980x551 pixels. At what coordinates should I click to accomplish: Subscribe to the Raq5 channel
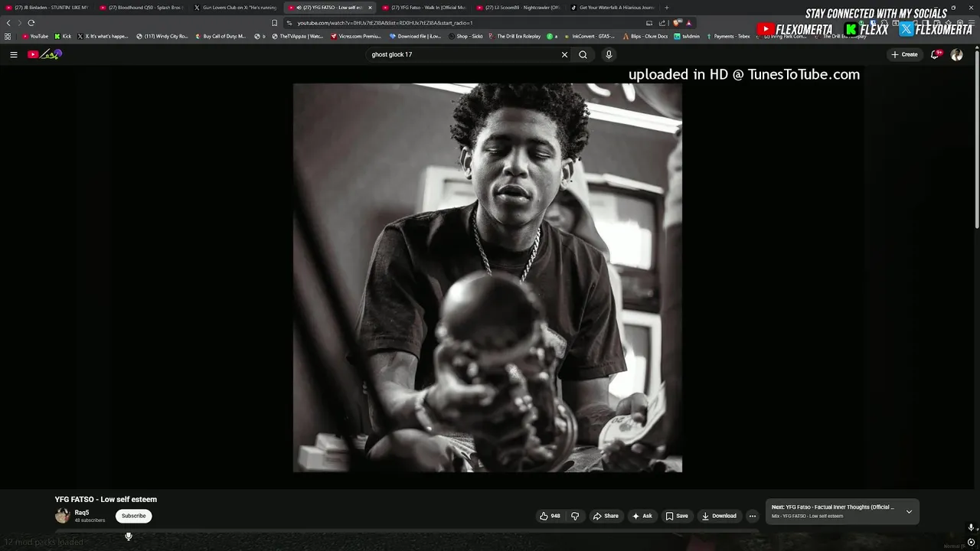point(133,516)
